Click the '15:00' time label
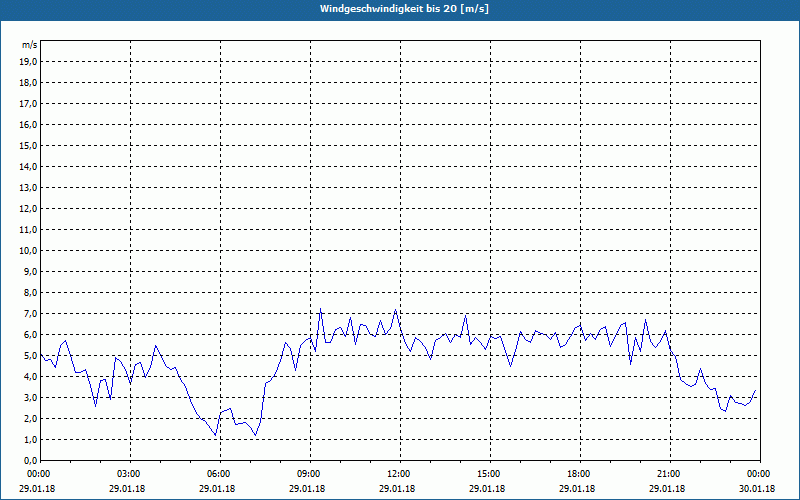 (490, 474)
